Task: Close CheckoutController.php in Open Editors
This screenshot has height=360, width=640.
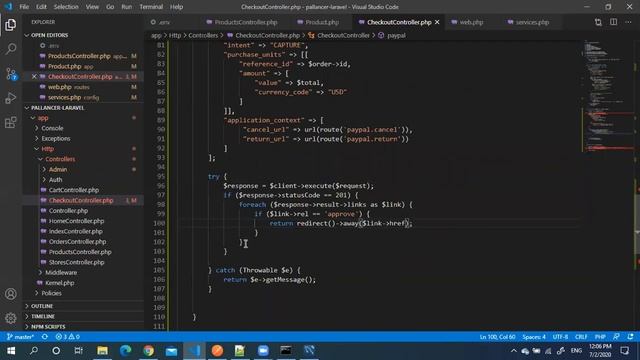Action: tap(34, 76)
